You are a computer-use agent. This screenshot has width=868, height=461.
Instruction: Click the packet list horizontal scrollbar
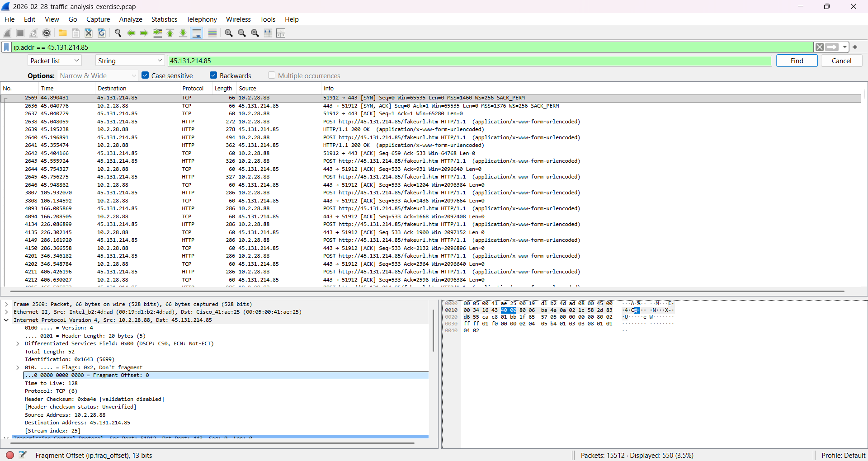coord(427,291)
